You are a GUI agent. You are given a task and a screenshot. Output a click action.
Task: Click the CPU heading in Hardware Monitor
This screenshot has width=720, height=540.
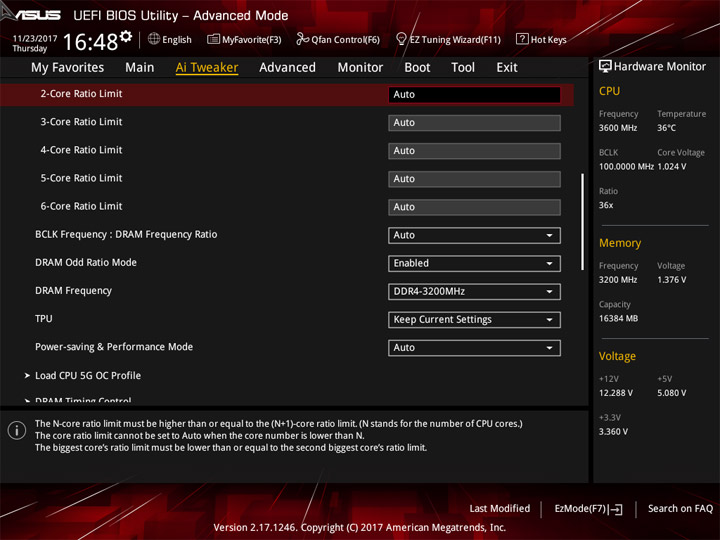click(x=609, y=91)
